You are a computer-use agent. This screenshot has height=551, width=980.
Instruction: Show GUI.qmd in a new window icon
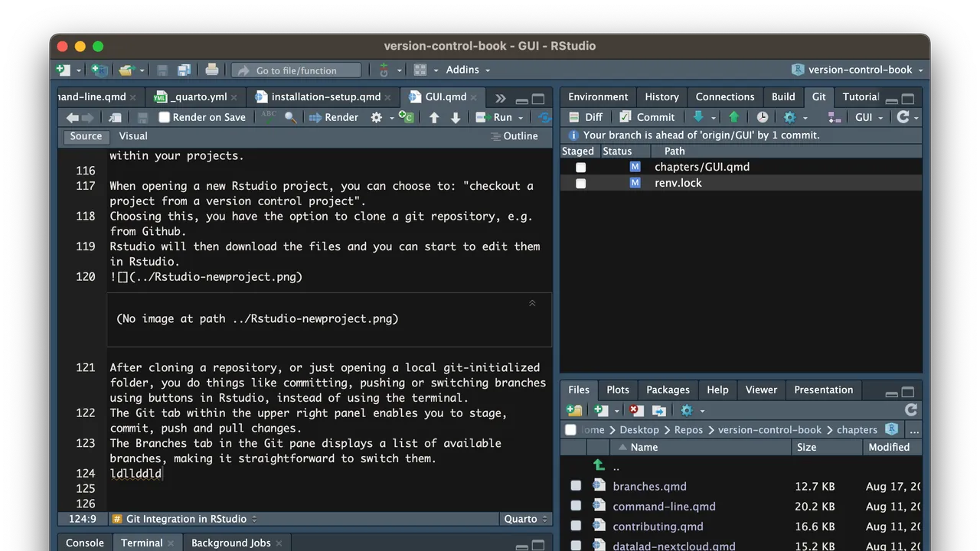[115, 117]
